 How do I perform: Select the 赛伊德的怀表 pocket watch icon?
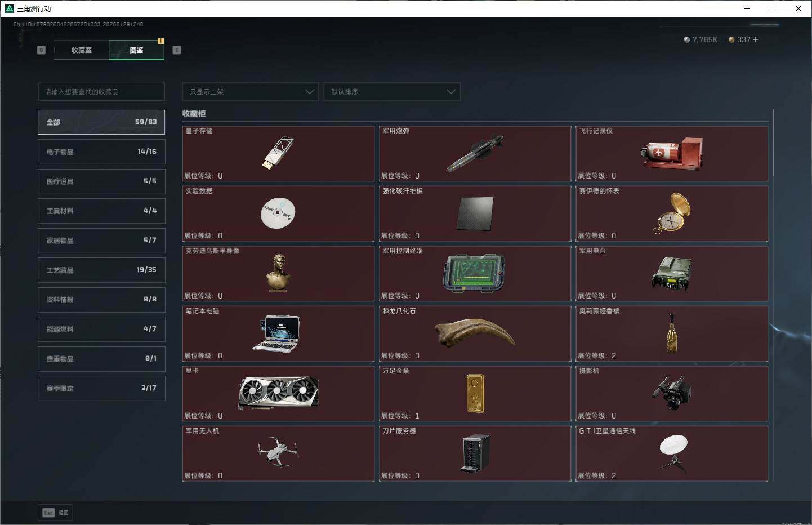coord(672,213)
